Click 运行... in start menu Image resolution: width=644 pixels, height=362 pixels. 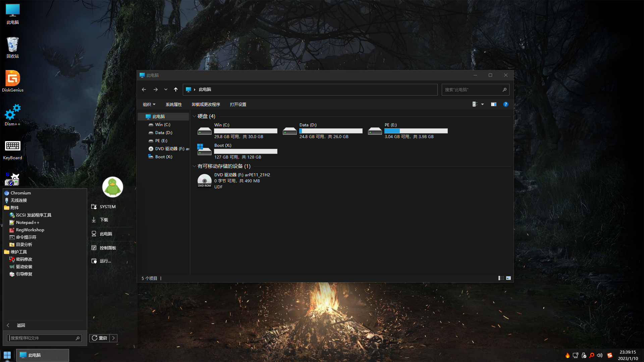point(101,261)
